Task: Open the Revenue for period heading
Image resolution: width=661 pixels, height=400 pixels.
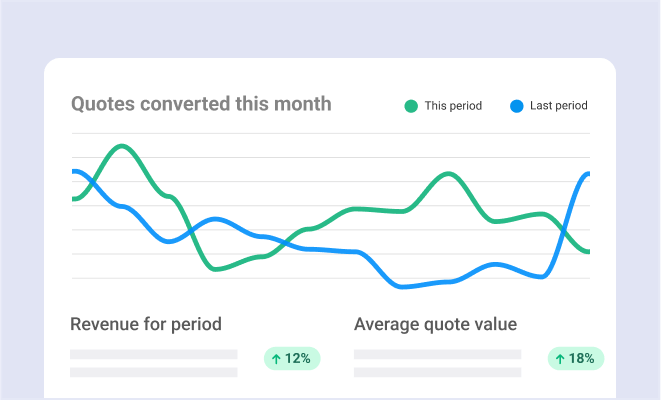Action: pos(146,324)
